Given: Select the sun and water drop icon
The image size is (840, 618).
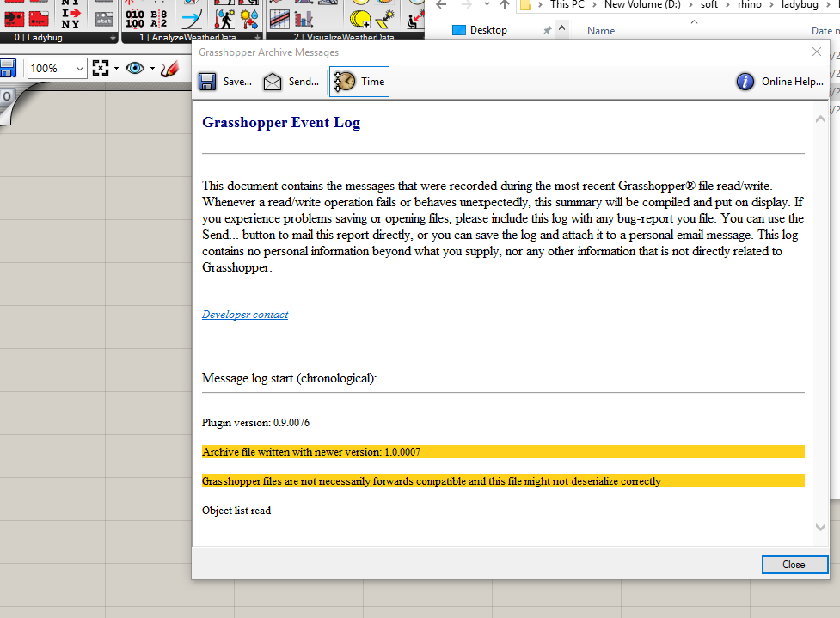Looking at the screenshot, I should (x=249, y=19).
